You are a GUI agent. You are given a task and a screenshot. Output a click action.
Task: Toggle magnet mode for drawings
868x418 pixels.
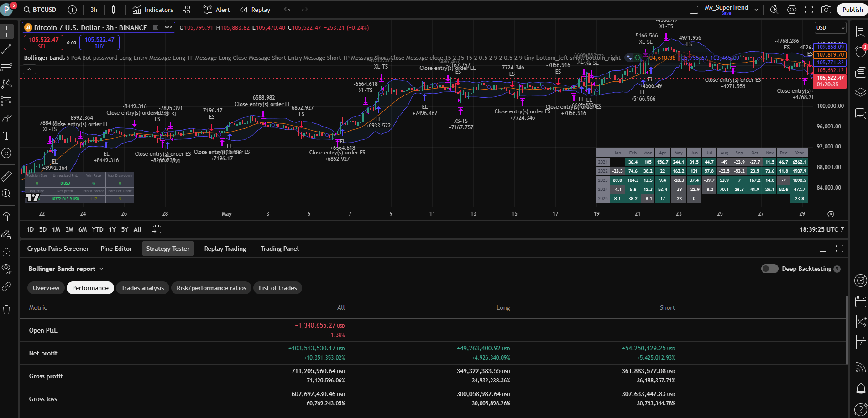pos(7,217)
